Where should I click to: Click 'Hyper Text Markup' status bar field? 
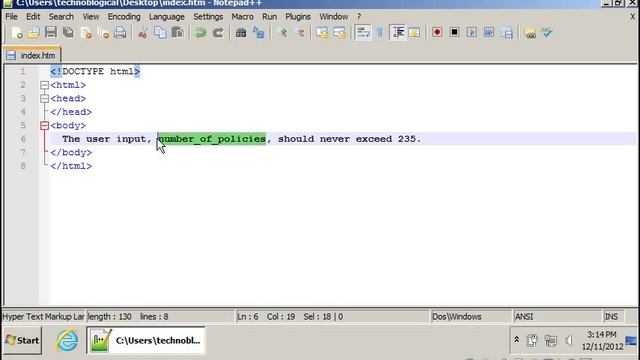click(44, 317)
